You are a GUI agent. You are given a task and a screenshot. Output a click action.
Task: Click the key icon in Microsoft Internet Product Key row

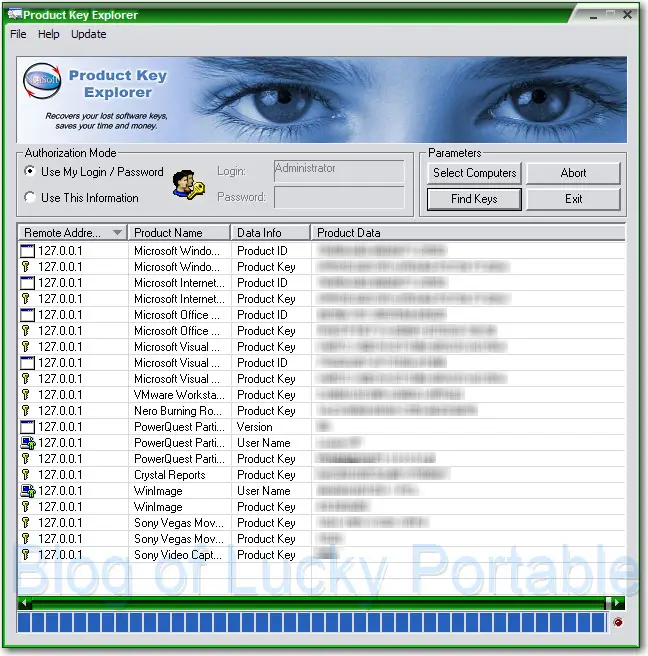(x=26, y=299)
